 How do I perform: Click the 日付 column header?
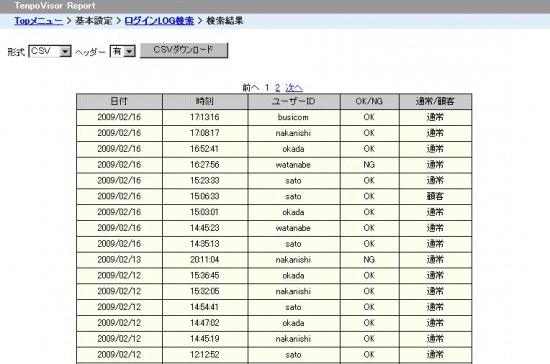click(x=119, y=101)
